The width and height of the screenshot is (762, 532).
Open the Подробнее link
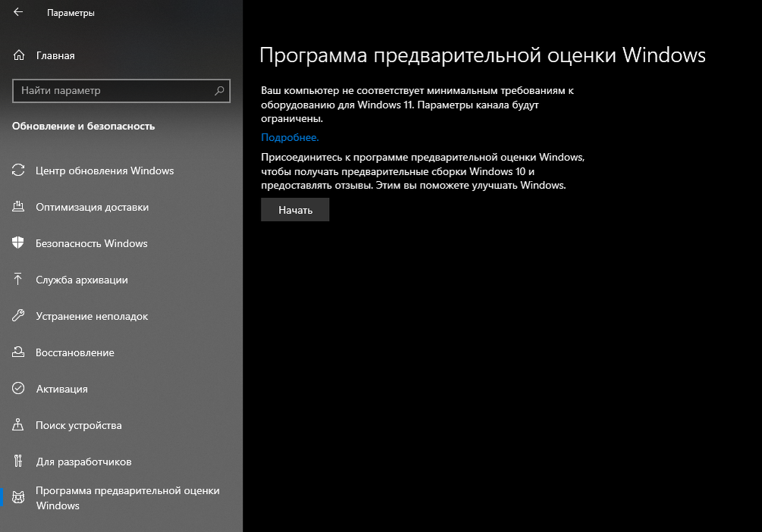290,137
